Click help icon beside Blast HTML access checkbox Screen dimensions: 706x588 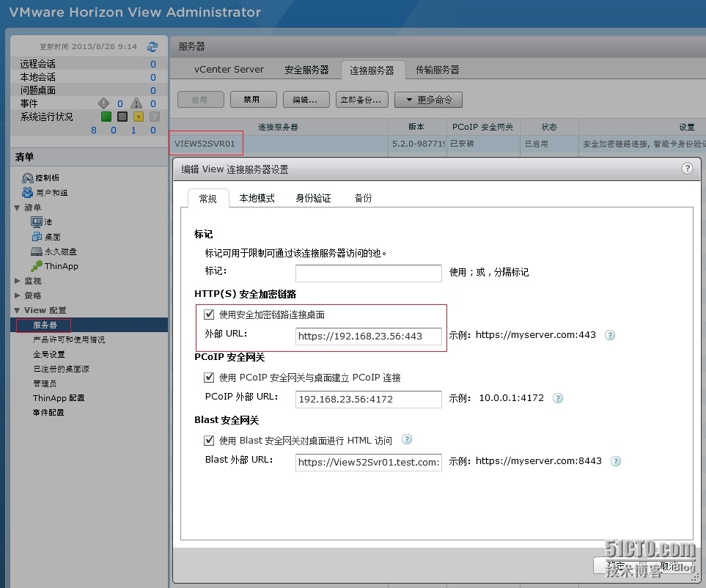[x=407, y=439]
